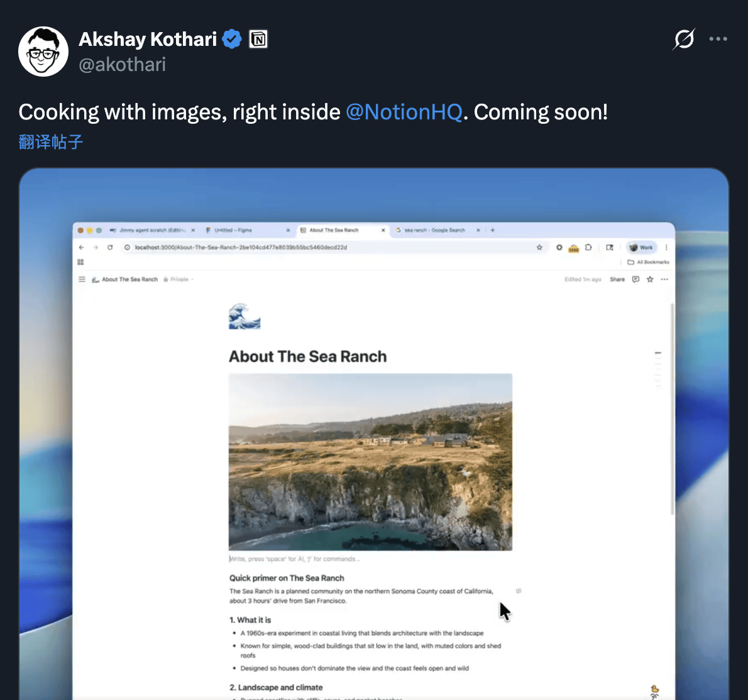Click the Notion affiliation badge beside the name

258,40
